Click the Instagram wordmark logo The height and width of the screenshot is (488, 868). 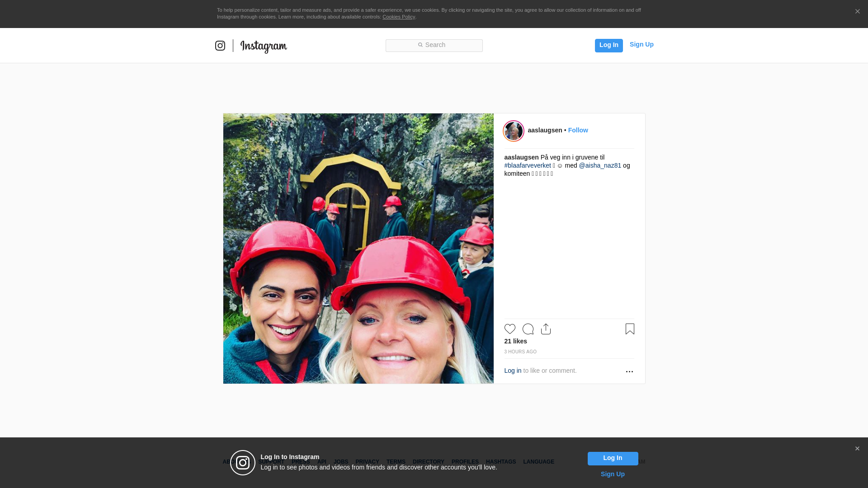(x=264, y=46)
